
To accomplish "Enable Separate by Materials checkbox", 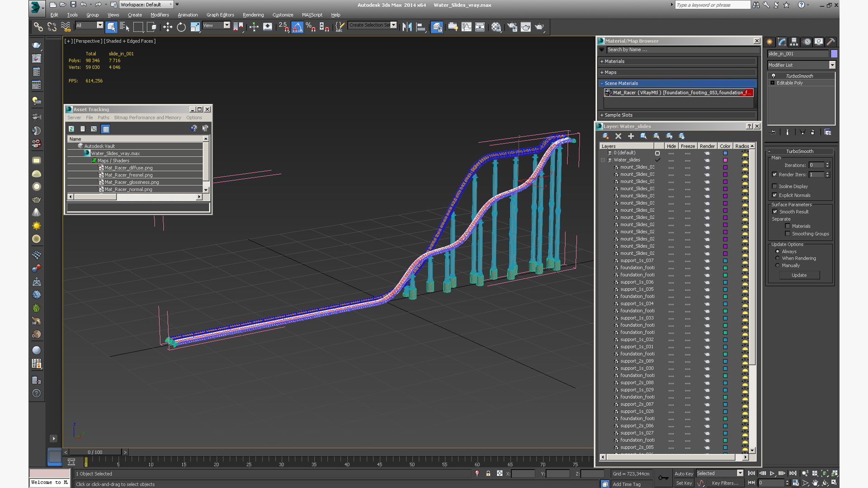I will click(x=788, y=226).
